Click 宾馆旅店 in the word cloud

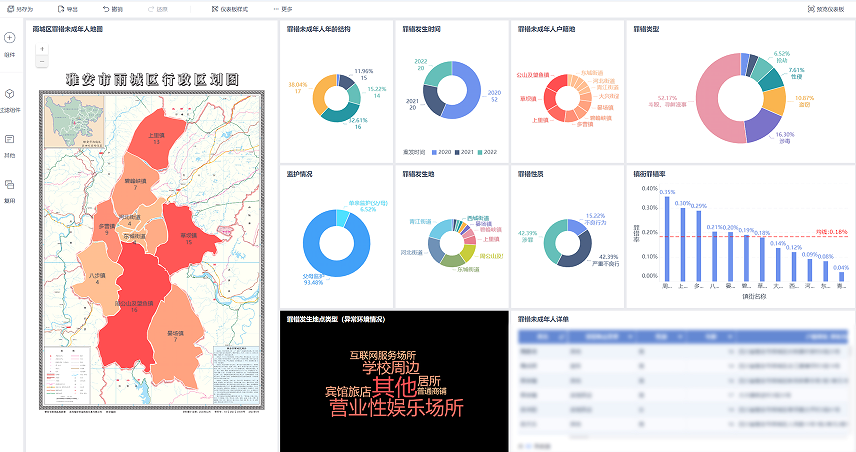pyautogui.click(x=348, y=392)
